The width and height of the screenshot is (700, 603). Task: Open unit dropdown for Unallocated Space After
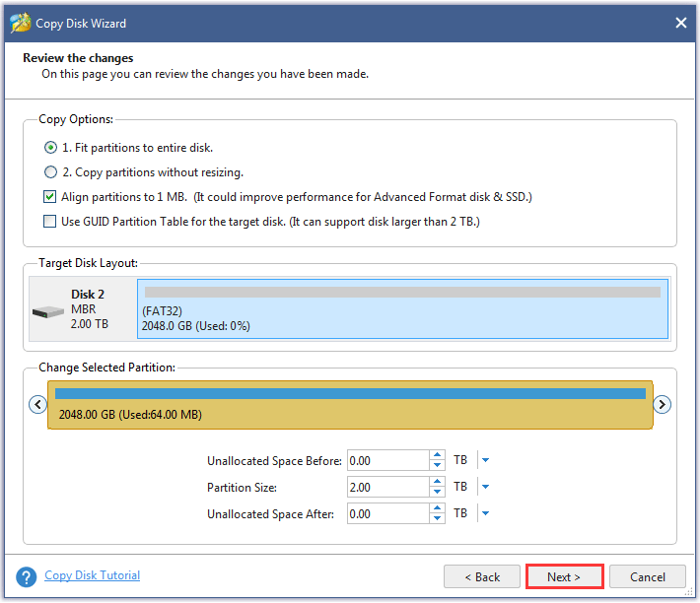click(x=485, y=513)
